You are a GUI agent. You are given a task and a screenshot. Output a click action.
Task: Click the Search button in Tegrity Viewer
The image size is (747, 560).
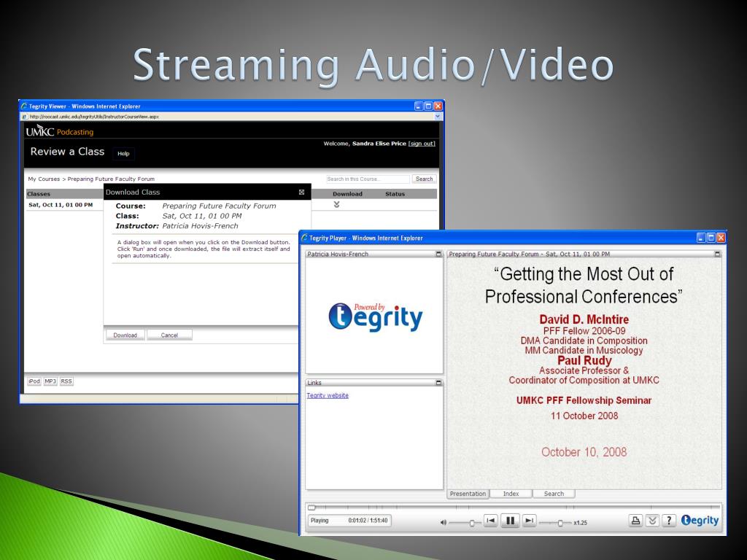point(424,179)
